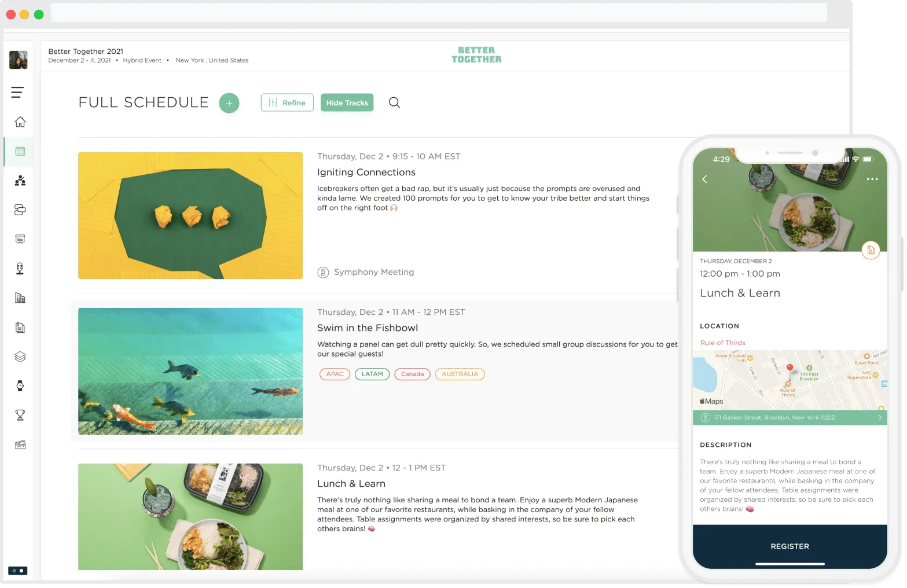Open the Igniting Connections session thumbnail
This screenshot has height=588, width=907.
[x=190, y=215]
